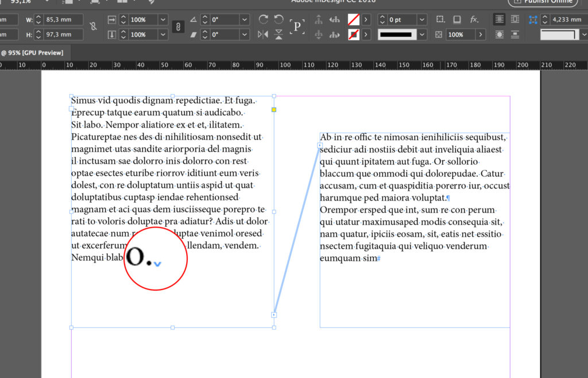The image size is (588, 378).
Task: Open the Rotation Angle dropdown
Action: click(x=245, y=20)
